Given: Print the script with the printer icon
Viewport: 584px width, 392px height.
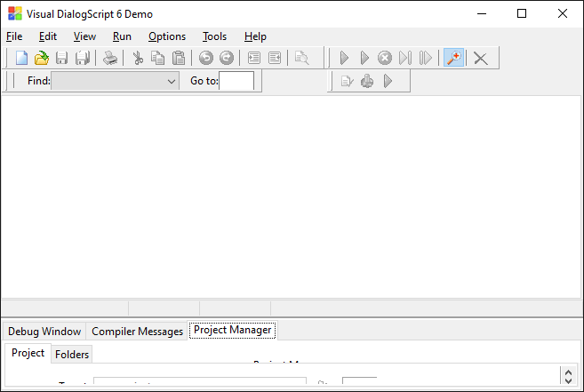Looking at the screenshot, I should pos(110,58).
